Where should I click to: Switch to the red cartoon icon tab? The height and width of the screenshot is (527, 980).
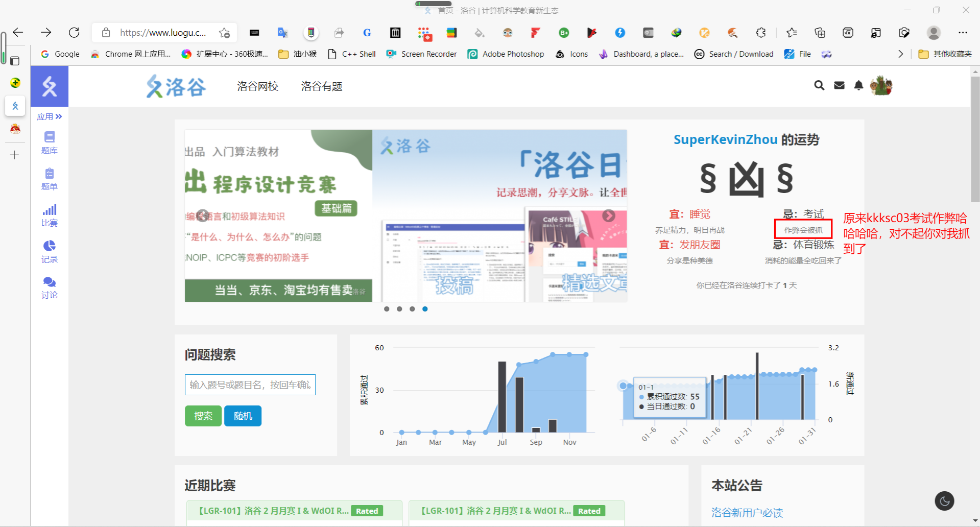pos(15,129)
